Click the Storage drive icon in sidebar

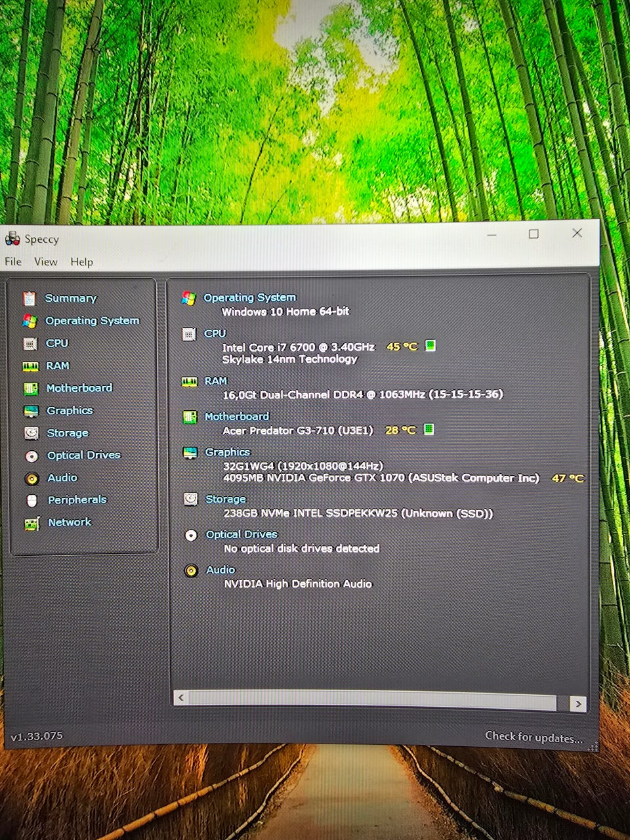pyautogui.click(x=31, y=433)
